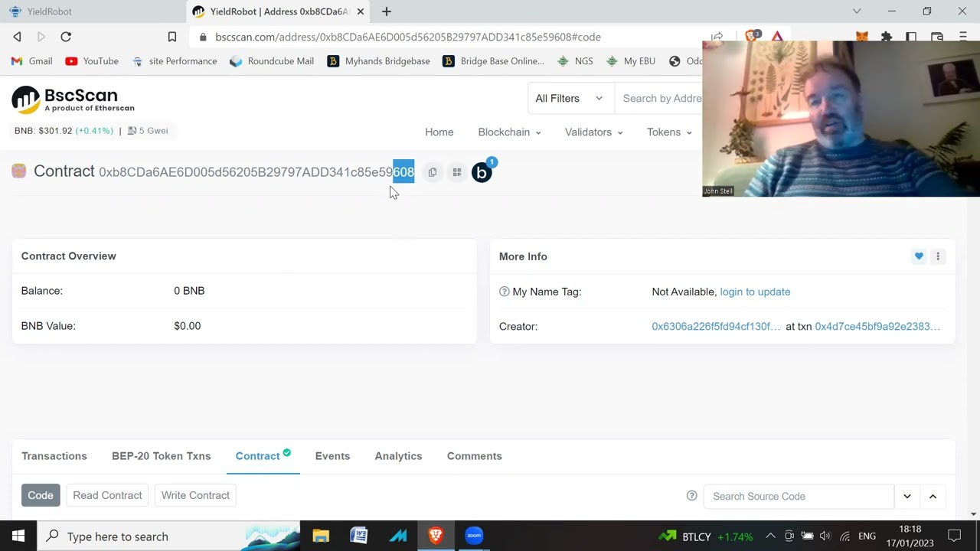The width and height of the screenshot is (980, 551).
Task: Click the Write Contract button
Action: [x=195, y=495]
